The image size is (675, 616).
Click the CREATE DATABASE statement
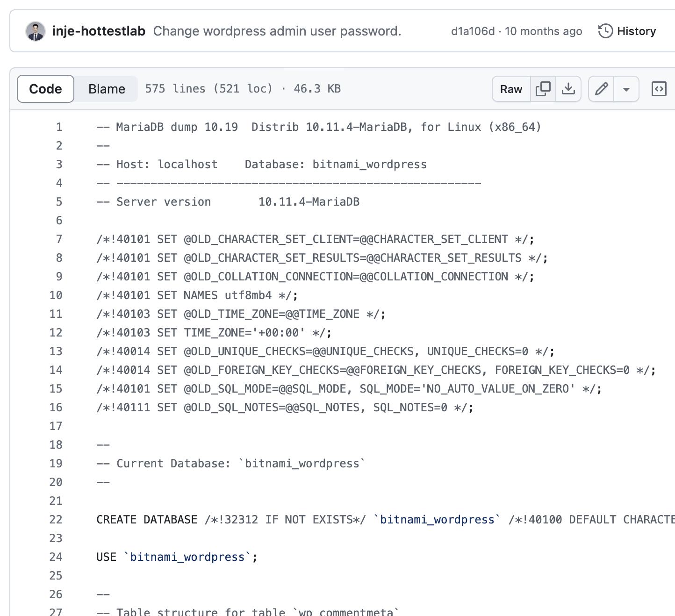coord(386,520)
